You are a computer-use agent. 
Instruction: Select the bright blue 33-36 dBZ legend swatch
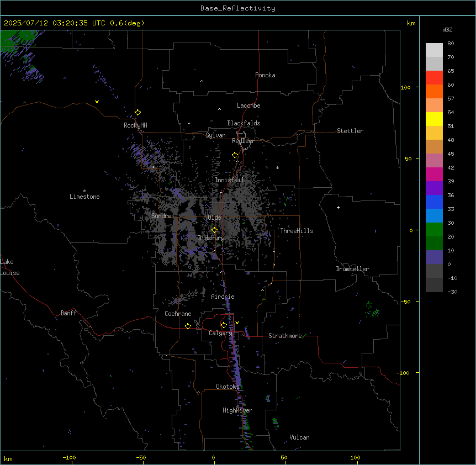434,202
